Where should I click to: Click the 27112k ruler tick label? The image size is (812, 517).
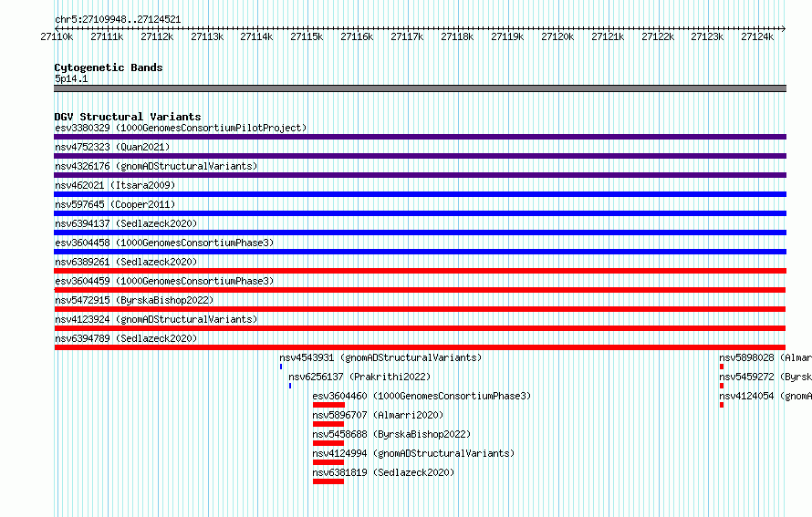tap(158, 36)
